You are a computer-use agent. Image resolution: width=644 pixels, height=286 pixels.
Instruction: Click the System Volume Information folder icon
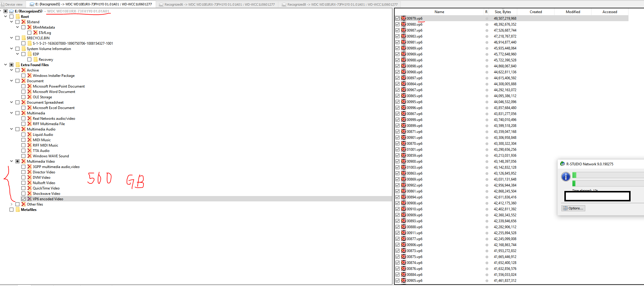(x=24, y=49)
